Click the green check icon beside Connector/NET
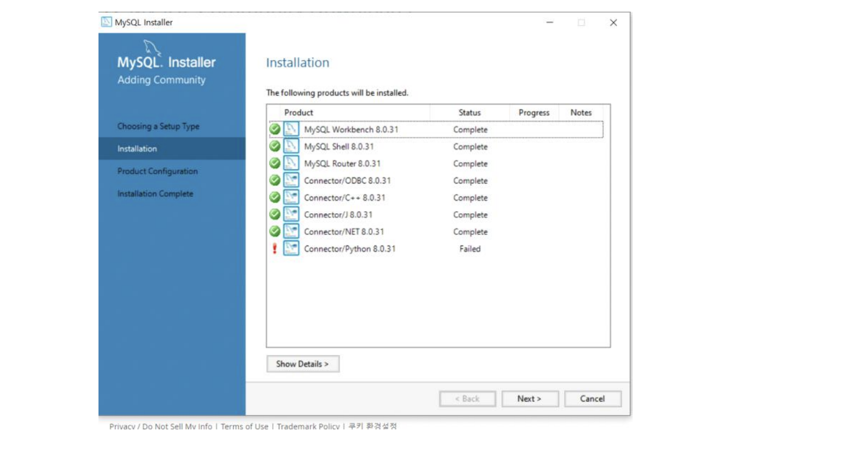Screen dimensions: 868x450 (x=275, y=231)
